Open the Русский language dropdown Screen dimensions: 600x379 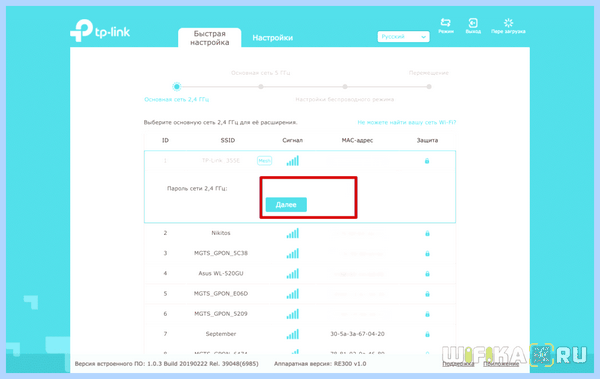pyautogui.click(x=403, y=37)
